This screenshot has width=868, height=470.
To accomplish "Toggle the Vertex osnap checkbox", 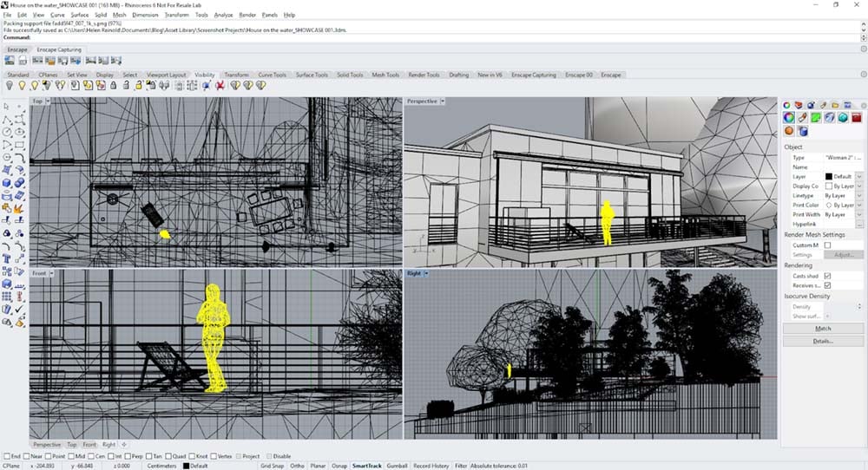I will point(214,456).
